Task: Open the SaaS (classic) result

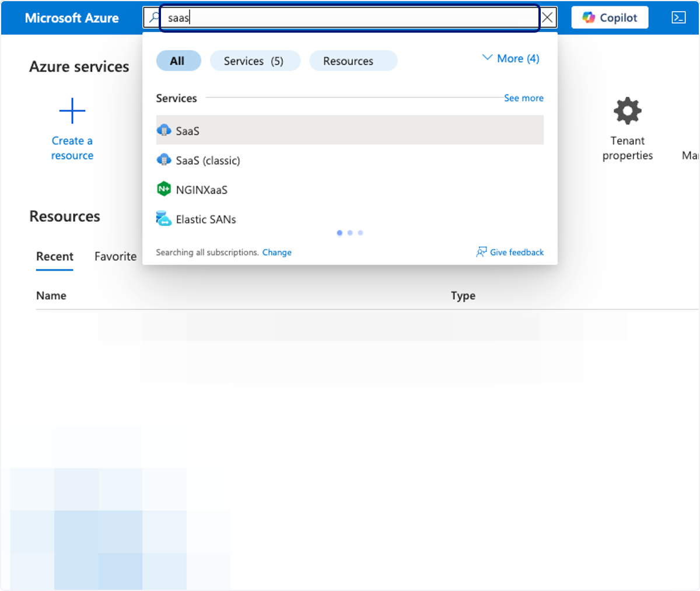Action: click(x=349, y=160)
